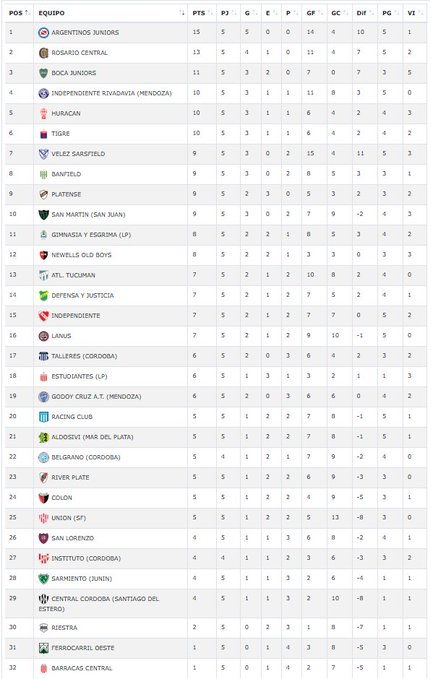Click the Newells Old Boys crest
The width and height of the screenshot is (433, 679).
43,255
